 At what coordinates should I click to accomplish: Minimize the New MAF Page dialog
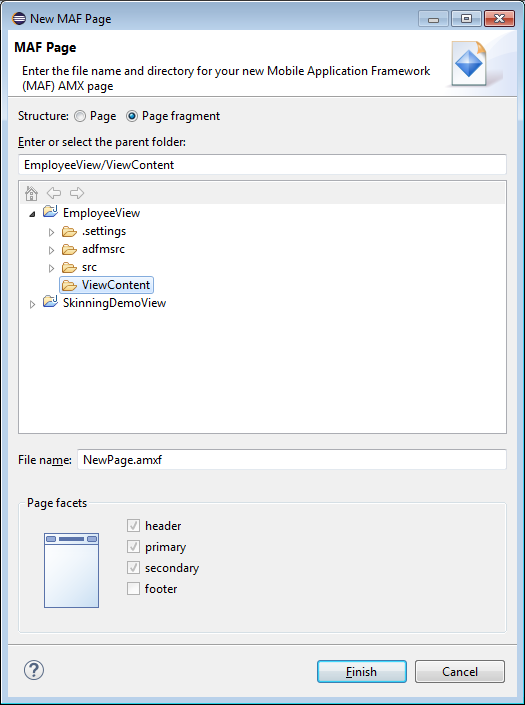434,19
